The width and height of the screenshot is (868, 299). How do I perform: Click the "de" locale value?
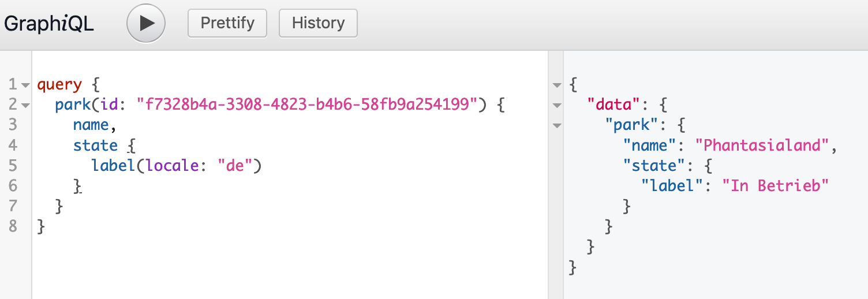click(235, 166)
